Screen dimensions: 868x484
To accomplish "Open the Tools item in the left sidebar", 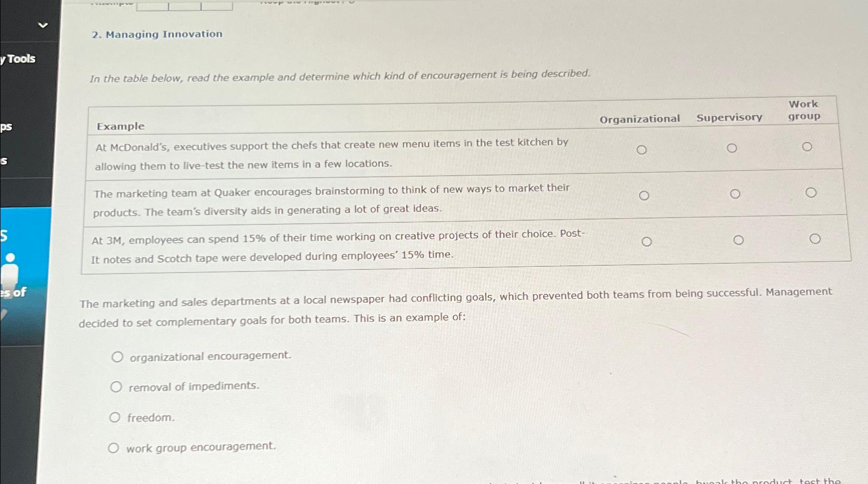I will coord(18,59).
